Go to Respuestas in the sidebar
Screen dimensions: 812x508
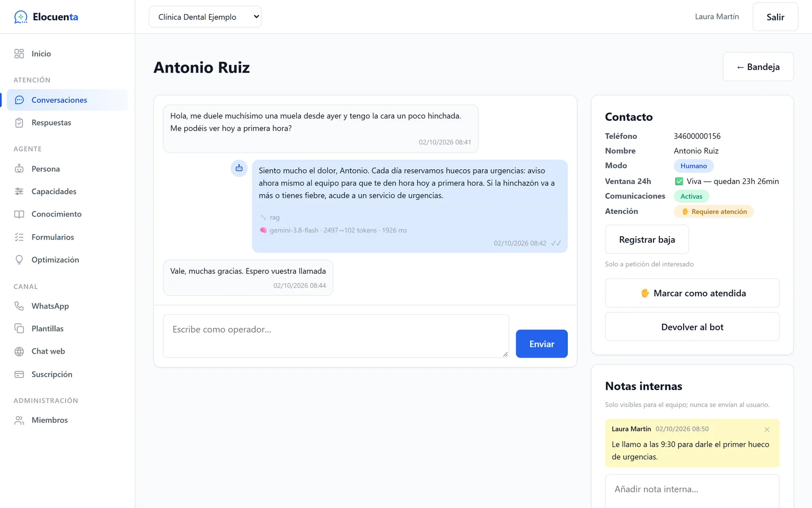click(x=67, y=123)
